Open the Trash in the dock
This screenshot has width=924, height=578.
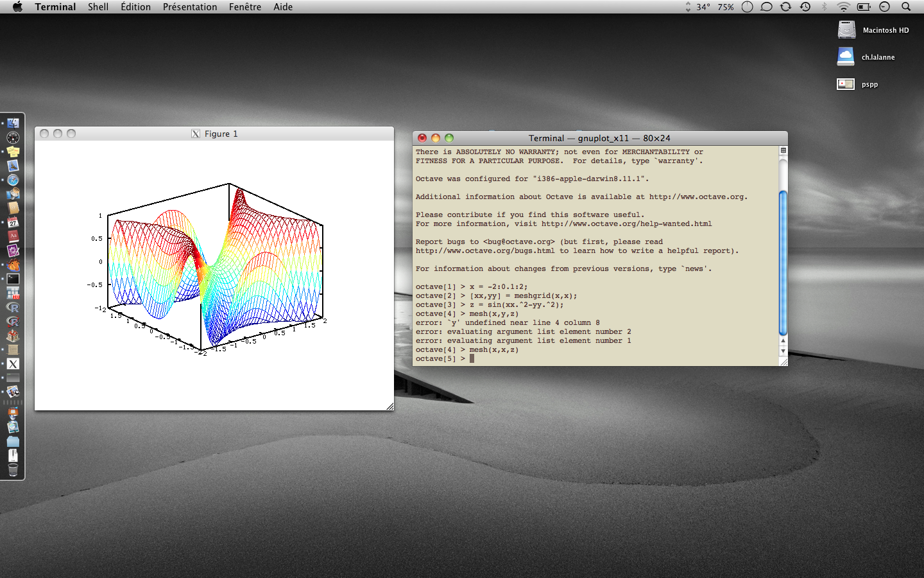tap(13, 469)
